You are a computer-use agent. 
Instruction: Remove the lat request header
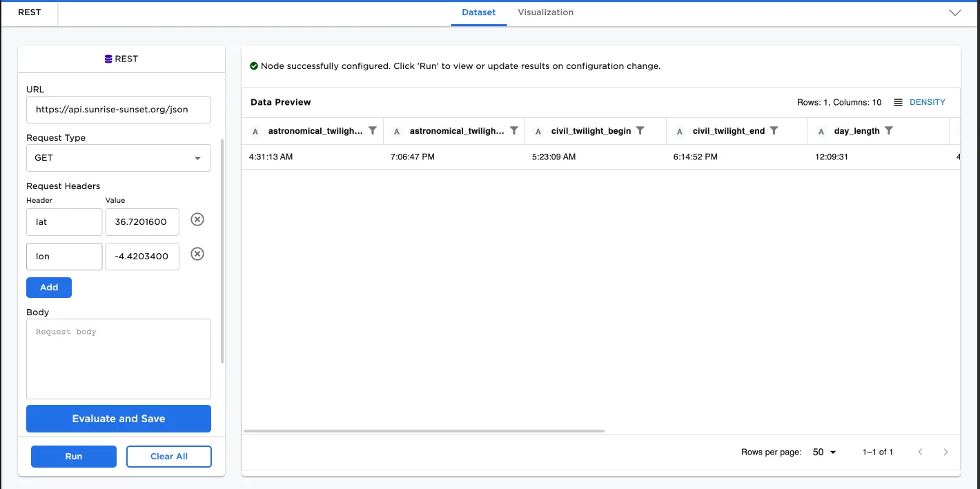click(197, 219)
